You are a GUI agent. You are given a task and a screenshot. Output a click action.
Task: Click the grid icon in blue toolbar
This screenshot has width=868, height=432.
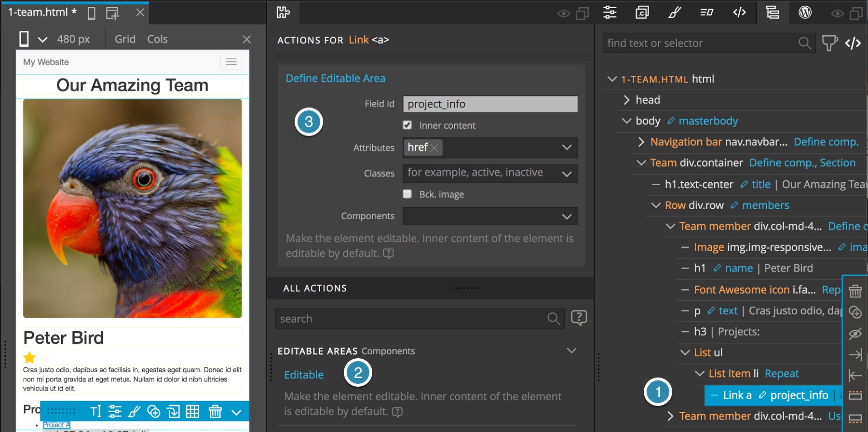click(x=193, y=411)
